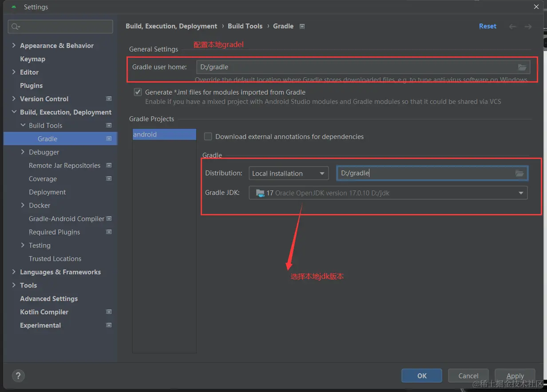547x392 pixels.
Task: Expand Appearance & Behavior section
Action: tap(14, 45)
